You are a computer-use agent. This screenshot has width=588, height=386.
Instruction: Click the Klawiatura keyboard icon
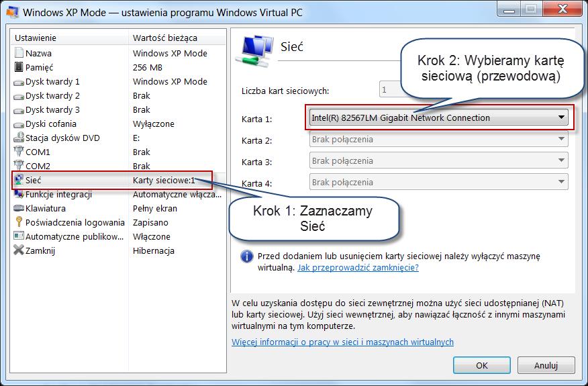pyautogui.click(x=19, y=208)
